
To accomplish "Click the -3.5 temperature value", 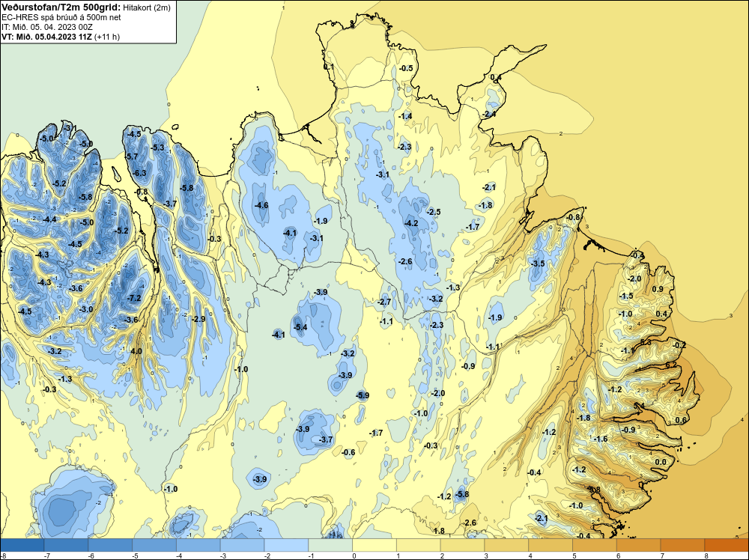I will click(x=538, y=264).
